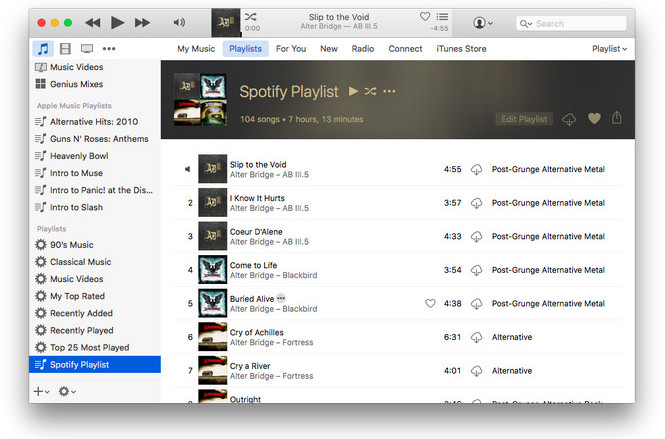Open the New tab

click(x=329, y=49)
